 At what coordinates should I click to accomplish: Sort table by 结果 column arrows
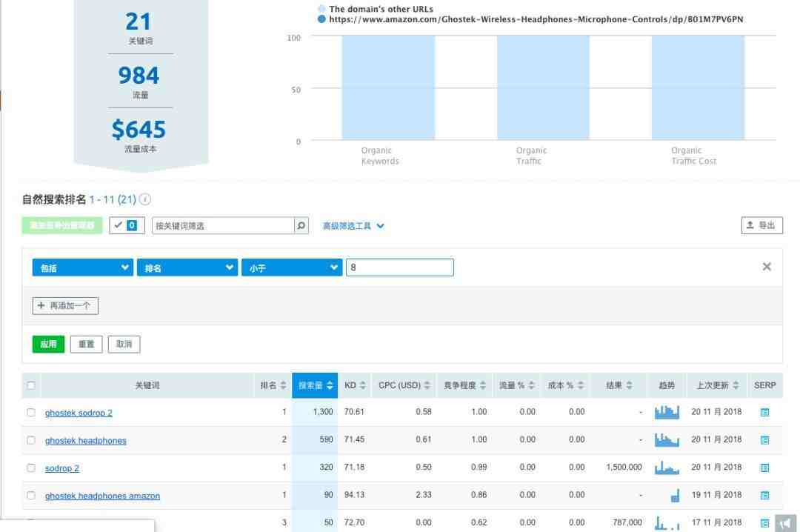tap(629, 385)
